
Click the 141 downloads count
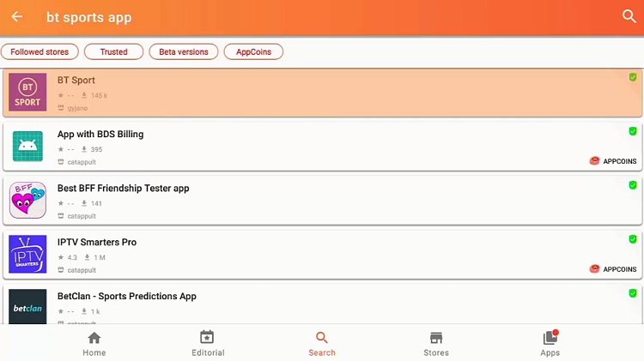[96, 203]
